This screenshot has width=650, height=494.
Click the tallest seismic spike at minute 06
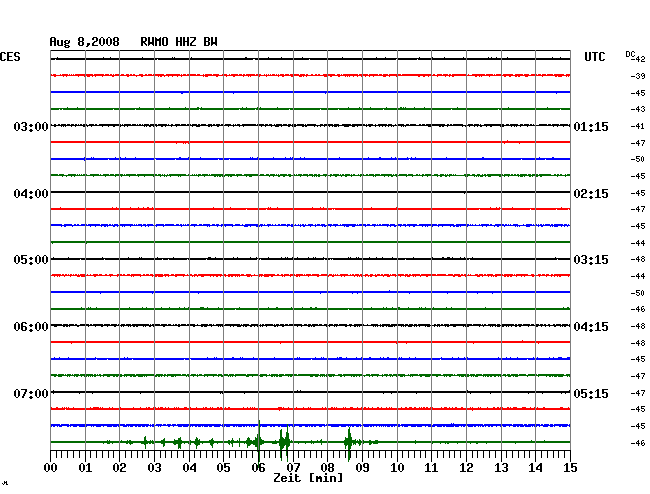point(259,442)
